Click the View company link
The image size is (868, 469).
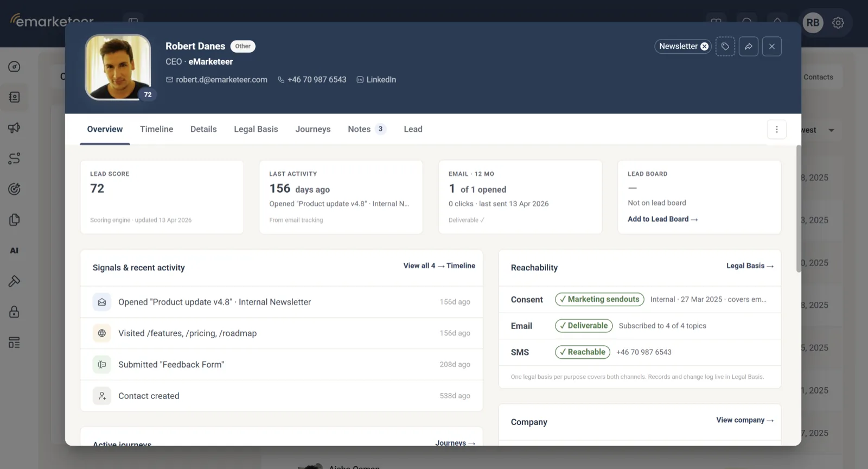(745, 420)
